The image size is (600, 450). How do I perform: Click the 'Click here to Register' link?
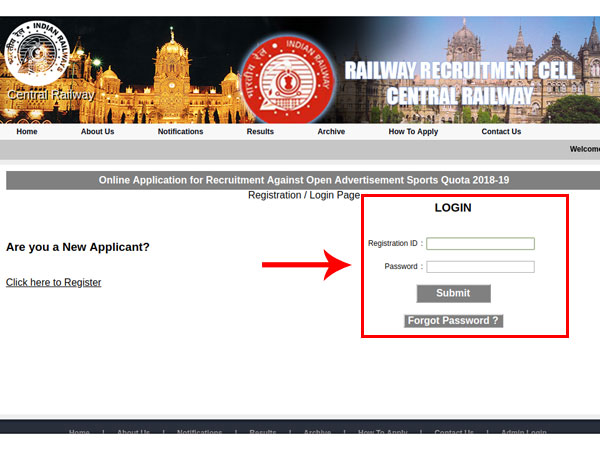click(54, 282)
